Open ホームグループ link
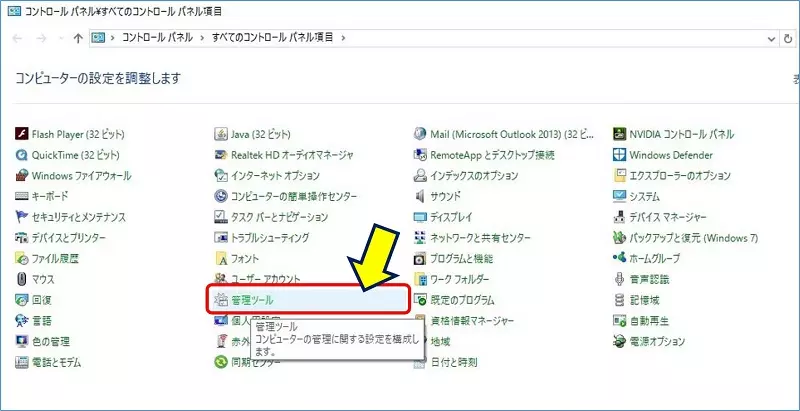The height and width of the screenshot is (411, 800). (655, 259)
